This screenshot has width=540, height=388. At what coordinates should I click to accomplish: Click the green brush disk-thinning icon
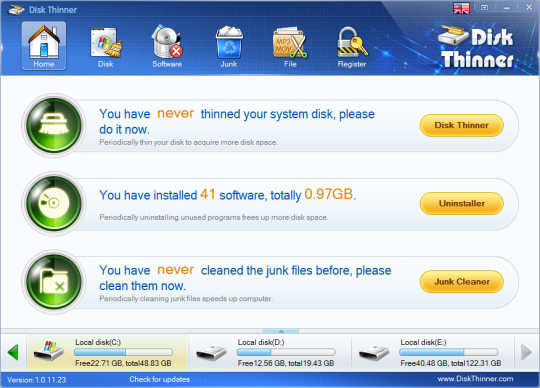54,125
